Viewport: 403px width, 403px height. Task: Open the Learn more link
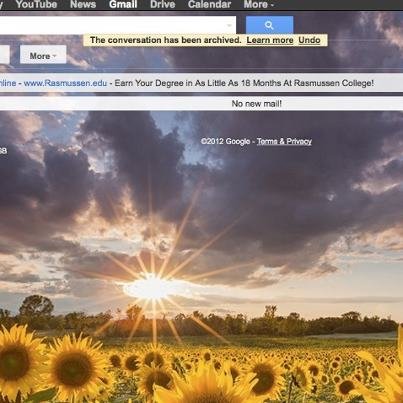pos(270,40)
